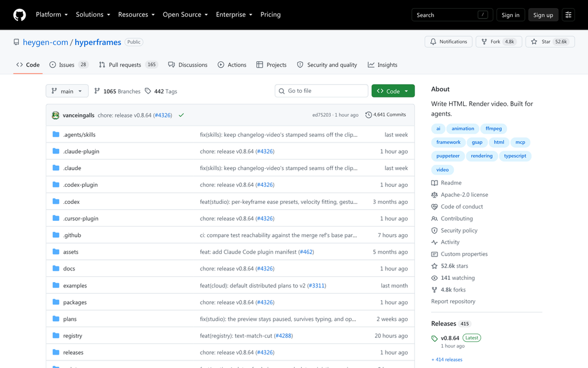The image size is (588, 368).
Task: Click the registry folder icon
Action: [x=56, y=335]
